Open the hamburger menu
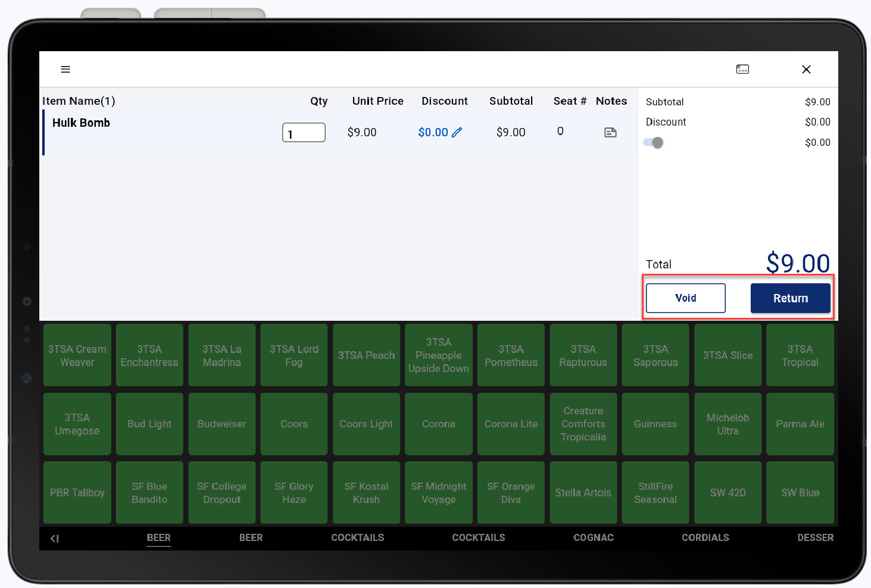The image size is (871, 588). (65, 69)
